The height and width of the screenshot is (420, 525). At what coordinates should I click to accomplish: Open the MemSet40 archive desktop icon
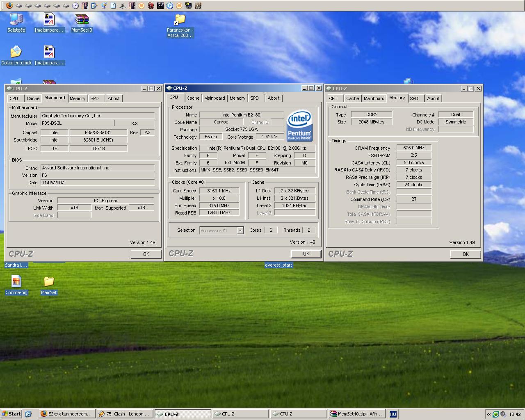point(82,23)
